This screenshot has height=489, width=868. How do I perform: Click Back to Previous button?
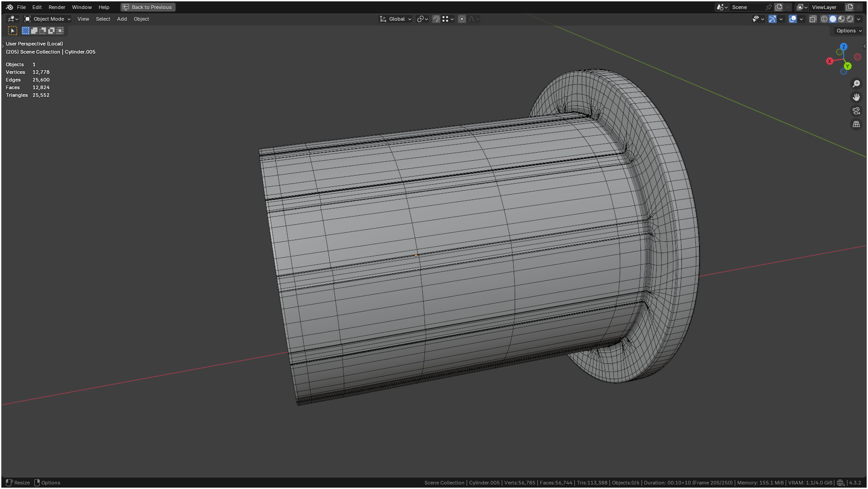coord(148,7)
